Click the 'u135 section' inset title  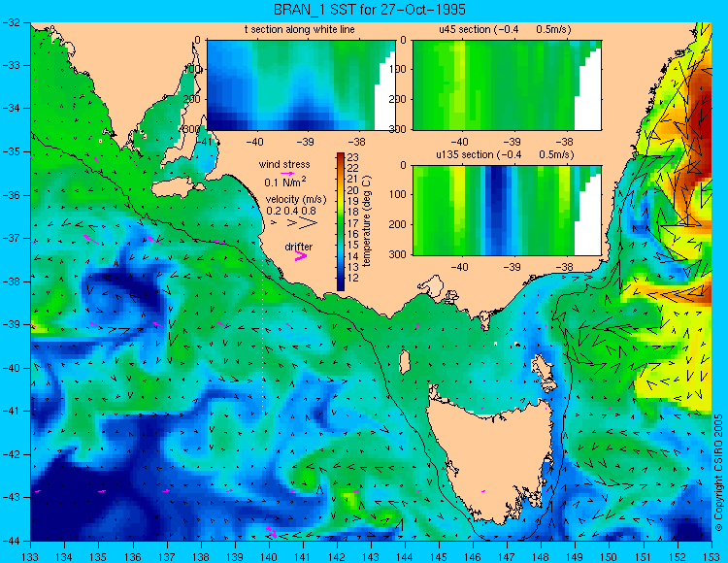[505, 154]
